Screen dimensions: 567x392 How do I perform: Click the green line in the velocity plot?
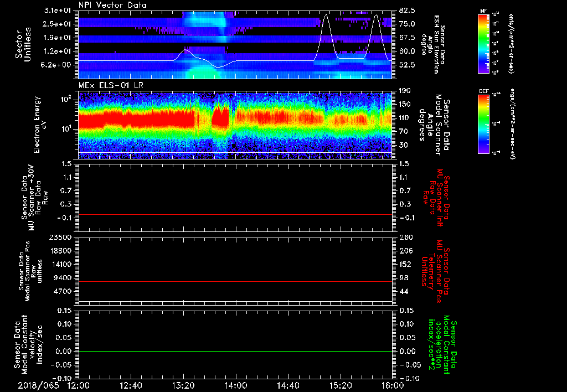(x=235, y=351)
